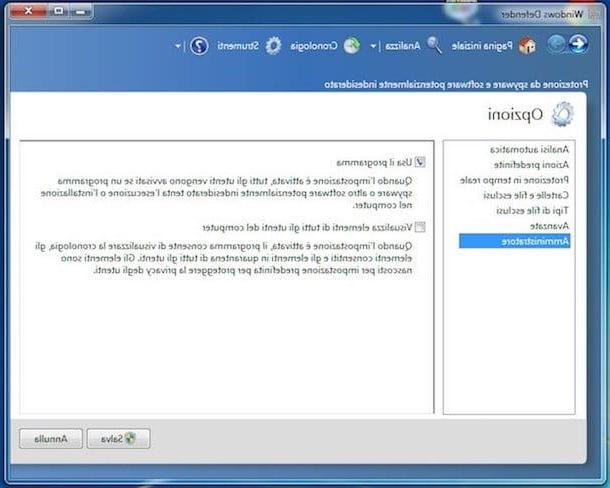Click the Opzioni gear icon beside heading
This screenshot has height=488, width=610.
563,114
